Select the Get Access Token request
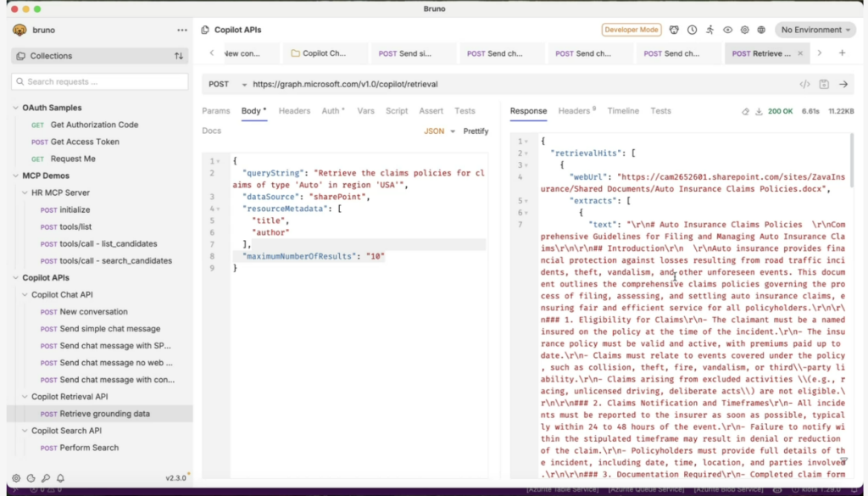Image resolution: width=868 pixels, height=496 pixels. click(85, 142)
